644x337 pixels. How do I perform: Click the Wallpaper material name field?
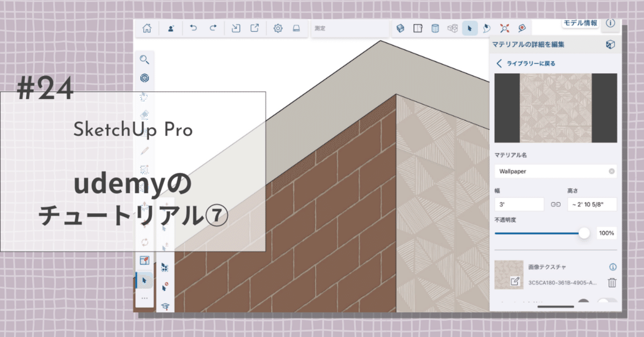[x=555, y=172]
